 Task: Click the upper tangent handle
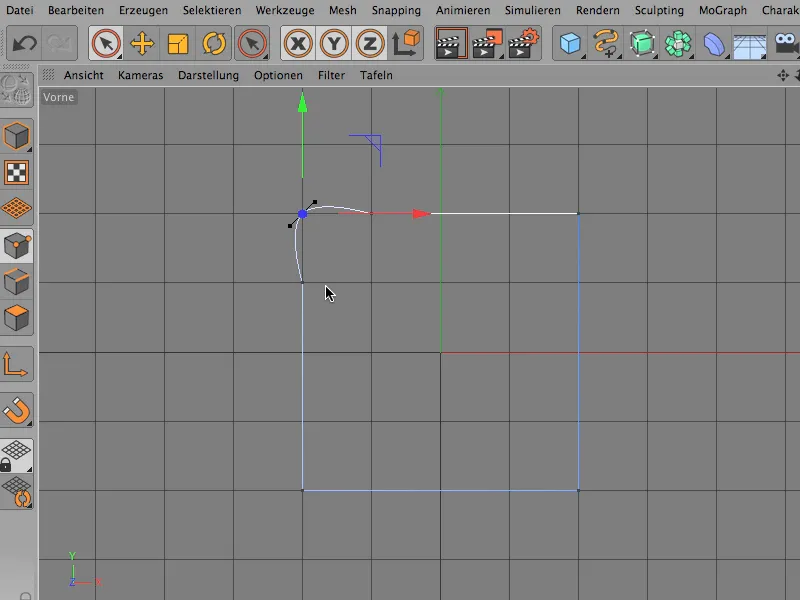point(315,202)
